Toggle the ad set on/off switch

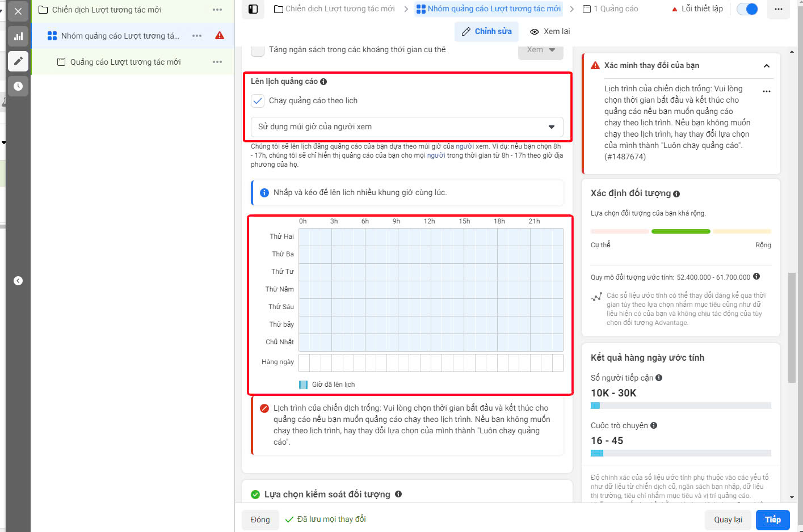(747, 9)
